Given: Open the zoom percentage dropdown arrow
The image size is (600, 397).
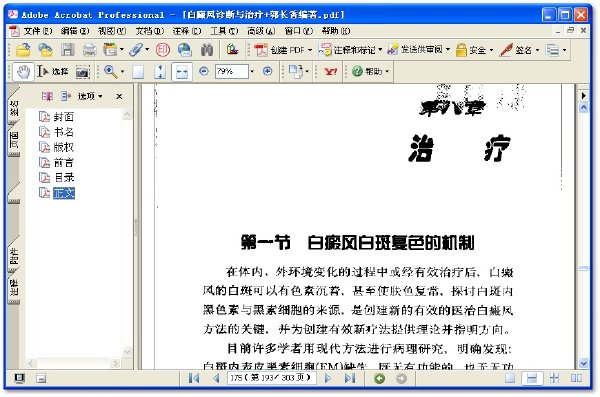Looking at the screenshot, I should coord(252,72).
